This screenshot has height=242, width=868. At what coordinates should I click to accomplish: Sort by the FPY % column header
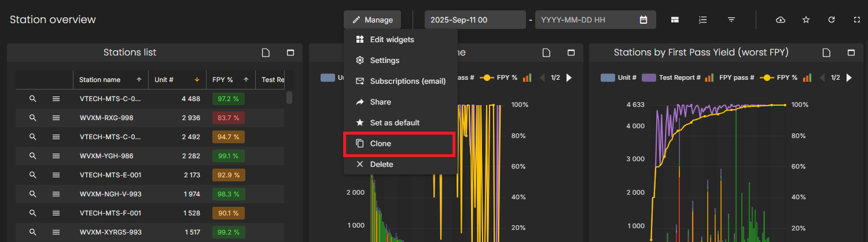coord(230,80)
